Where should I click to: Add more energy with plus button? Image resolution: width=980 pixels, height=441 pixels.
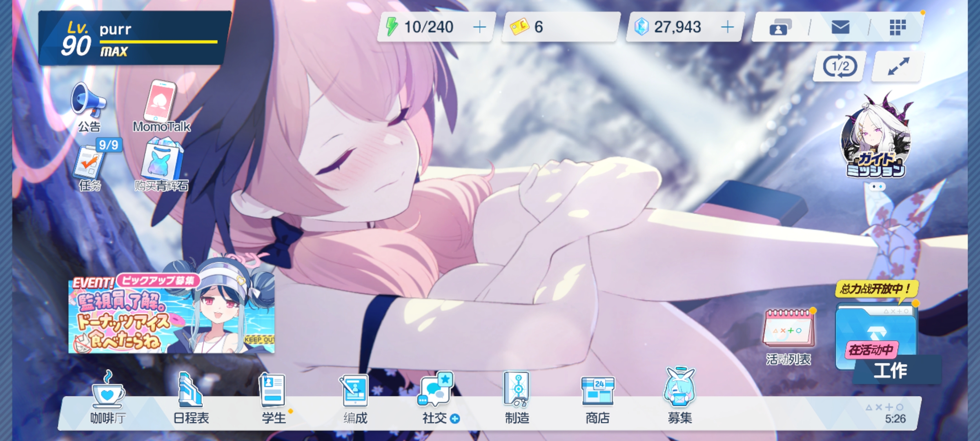(x=479, y=27)
